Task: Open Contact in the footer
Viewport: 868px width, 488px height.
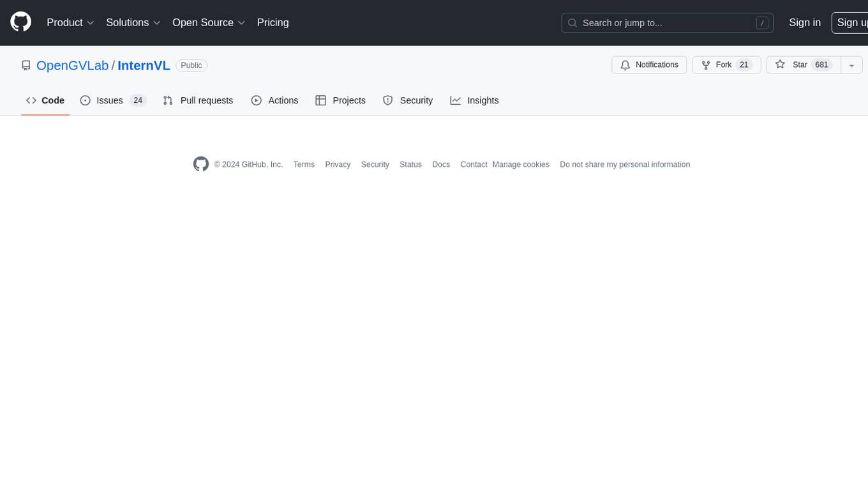Action: pyautogui.click(x=474, y=165)
